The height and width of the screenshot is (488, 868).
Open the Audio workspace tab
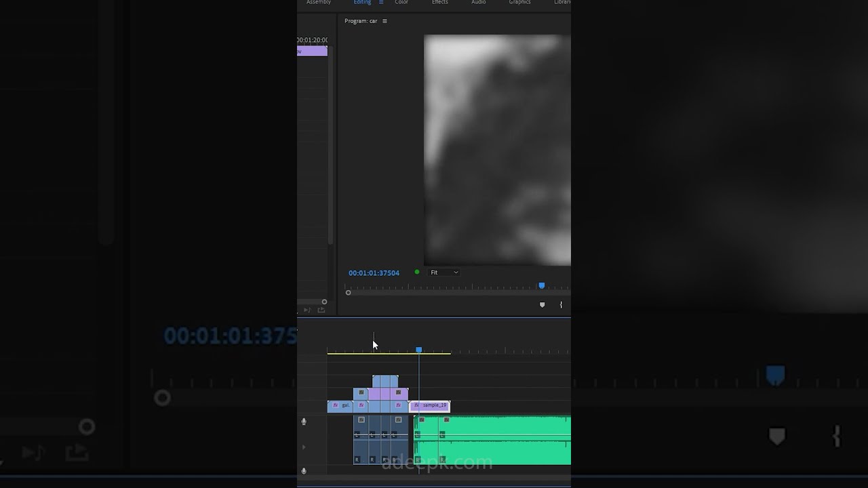[478, 3]
